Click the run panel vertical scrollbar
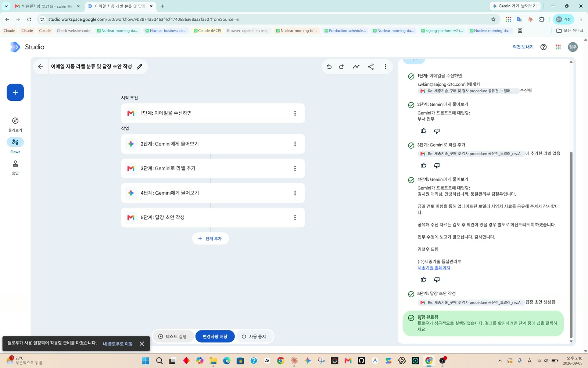588x368 pixels. coord(571,244)
